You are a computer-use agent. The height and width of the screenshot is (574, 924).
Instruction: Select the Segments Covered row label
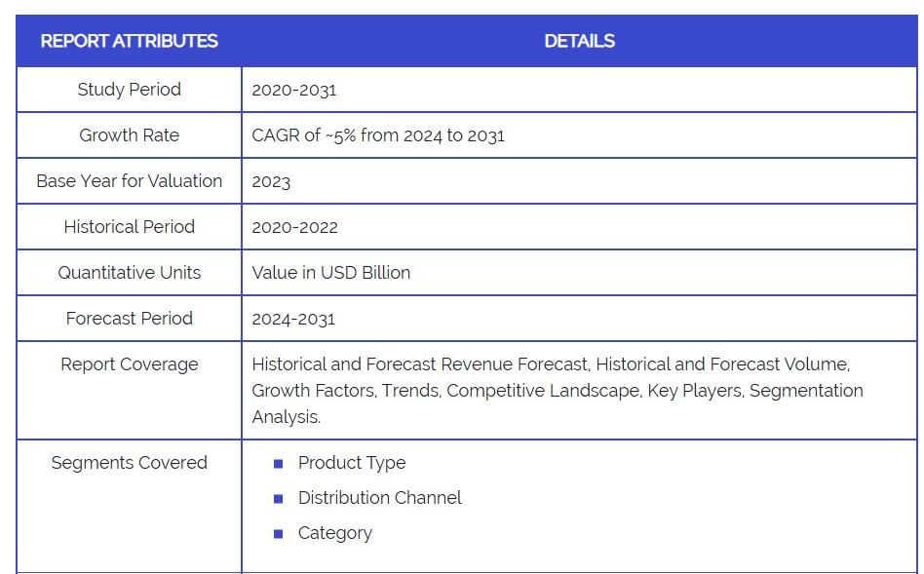tap(129, 463)
